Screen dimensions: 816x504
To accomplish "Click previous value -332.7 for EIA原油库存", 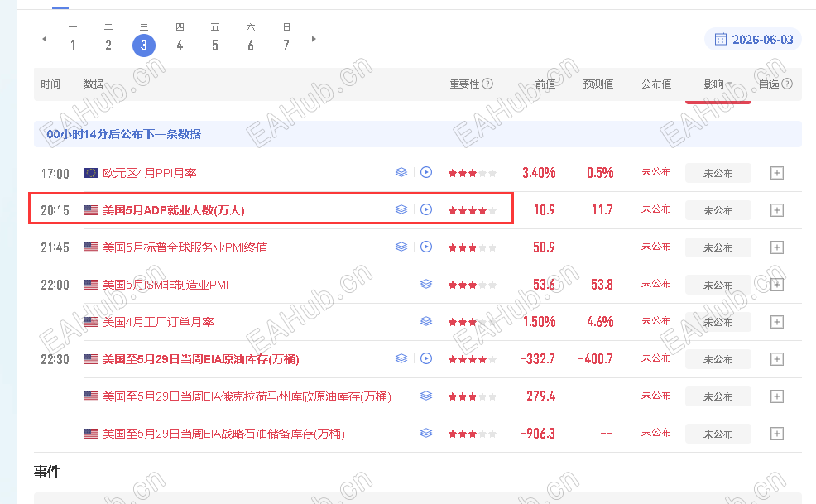I will tap(538, 358).
